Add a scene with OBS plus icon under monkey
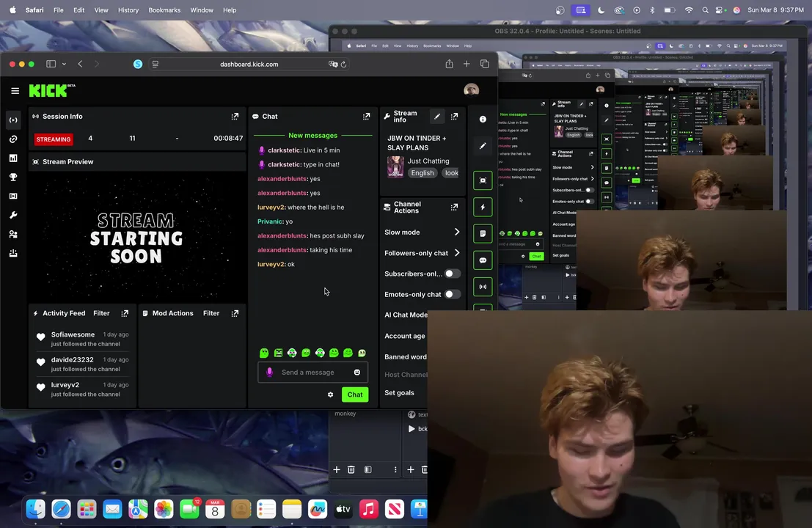Screen dimensions: 812x528 (337, 469)
